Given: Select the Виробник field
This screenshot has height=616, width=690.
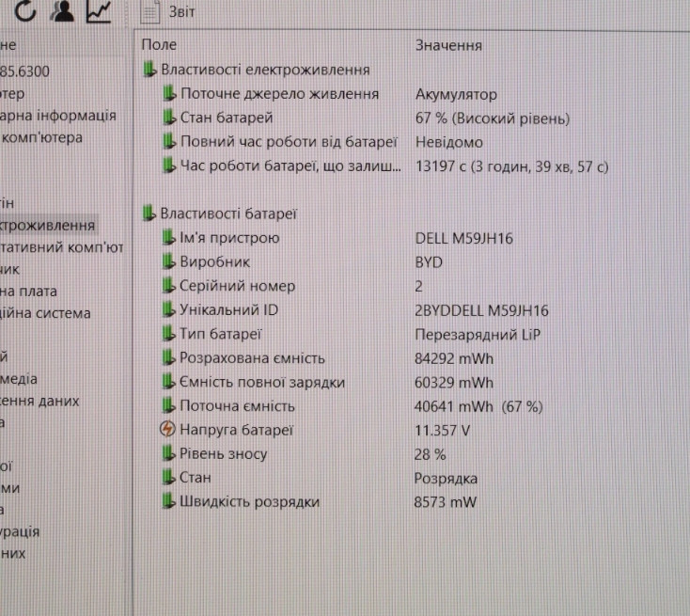Looking at the screenshot, I should pos(214,262).
